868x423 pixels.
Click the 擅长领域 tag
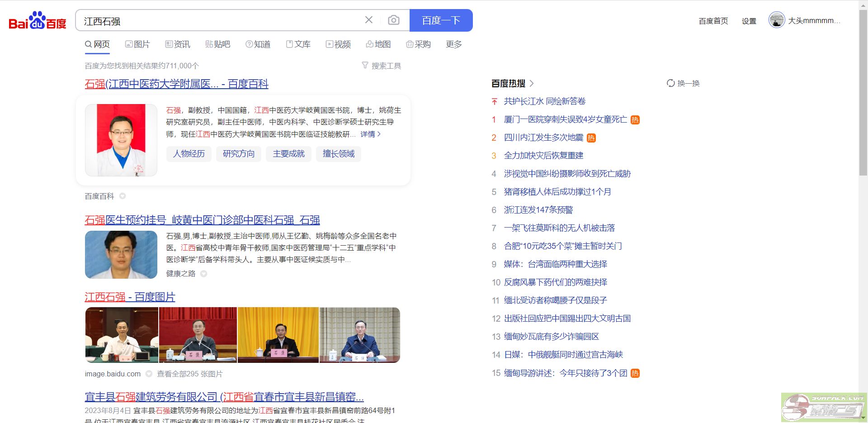pos(339,154)
